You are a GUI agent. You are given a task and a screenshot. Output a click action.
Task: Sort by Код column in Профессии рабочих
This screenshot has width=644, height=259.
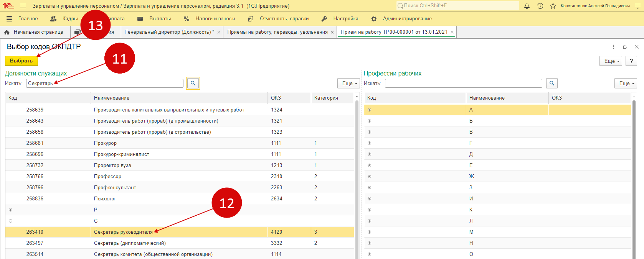pos(415,98)
